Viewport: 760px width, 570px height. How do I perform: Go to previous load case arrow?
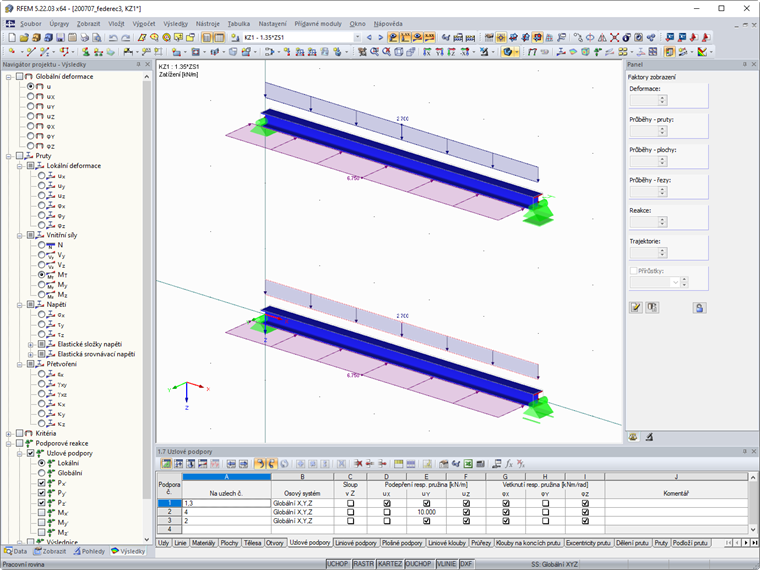click(x=369, y=37)
